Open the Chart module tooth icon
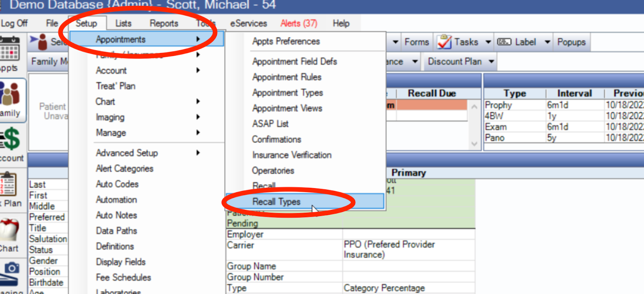This screenshot has height=294, width=644. (9, 230)
